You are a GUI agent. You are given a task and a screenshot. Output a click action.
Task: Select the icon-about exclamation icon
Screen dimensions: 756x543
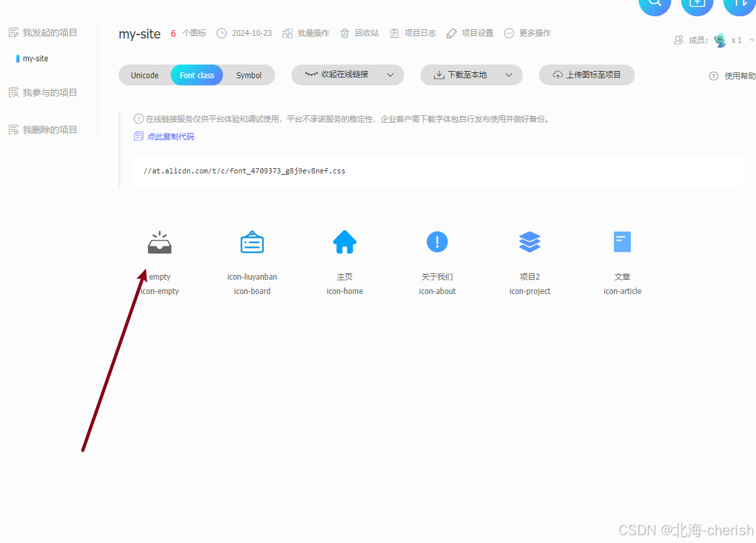tap(437, 242)
